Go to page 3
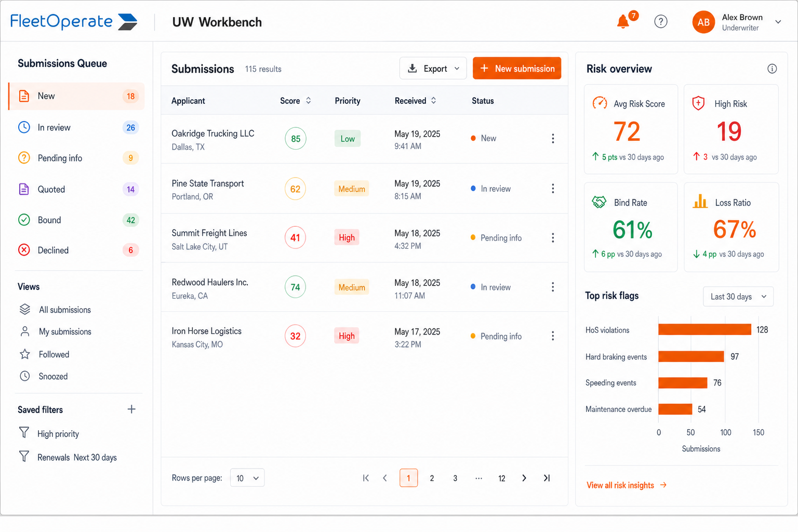Viewport: 798px width, 532px height. 455,478
